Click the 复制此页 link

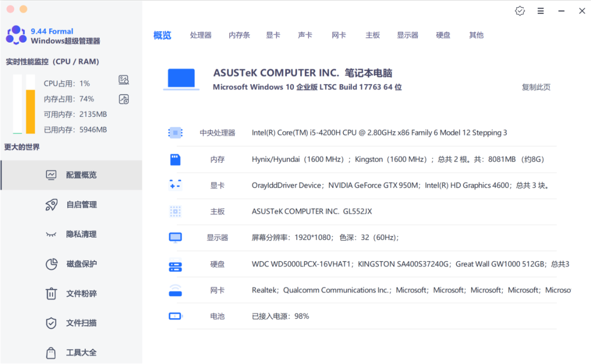(x=536, y=87)
